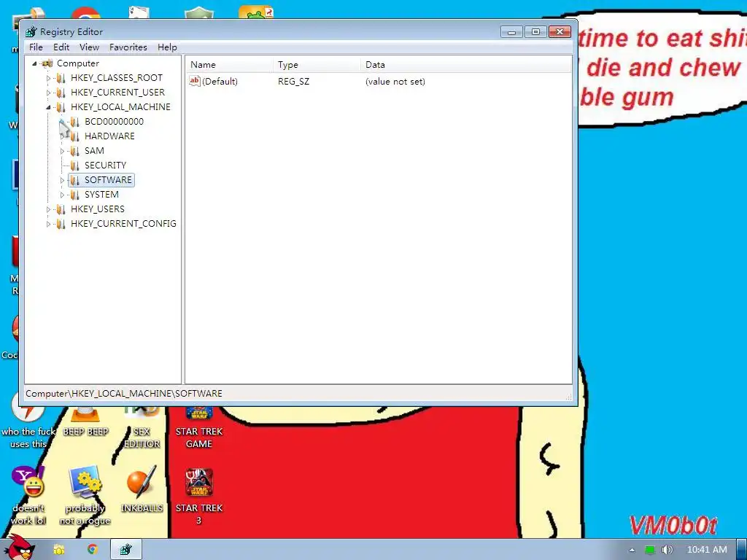Select the HARDWARE key
The height and width of the screenshot is (560, 747).
[x=109, y=136]
